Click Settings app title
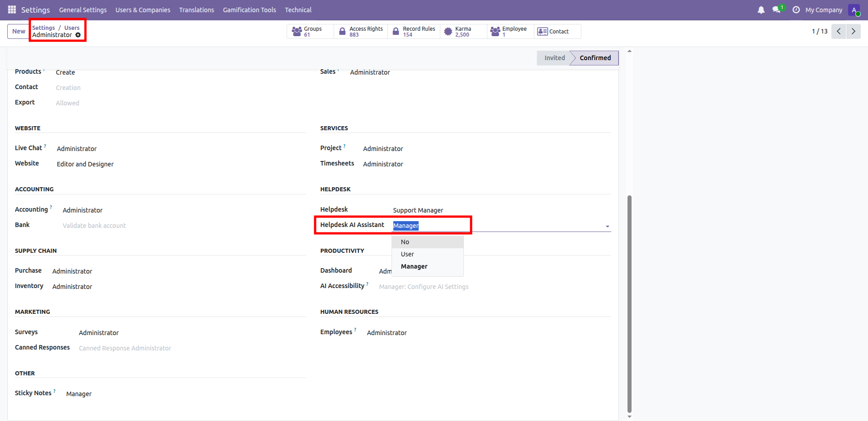The width and height of the screenshot is (868, 421). 35,10
